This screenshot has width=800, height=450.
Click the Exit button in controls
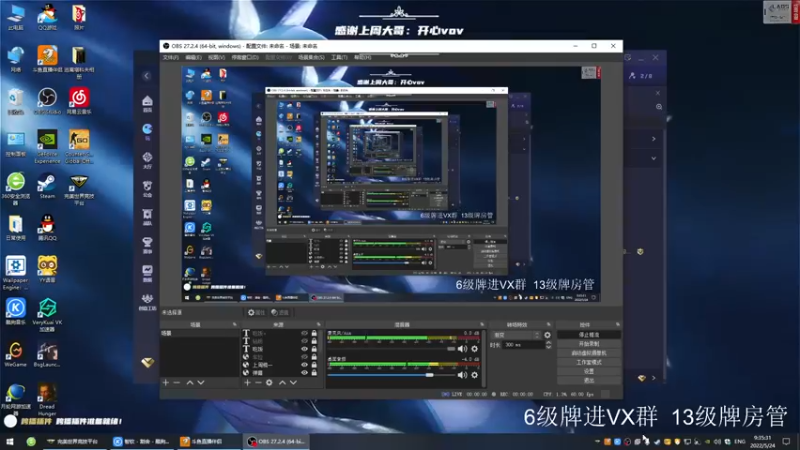point(589,380)
